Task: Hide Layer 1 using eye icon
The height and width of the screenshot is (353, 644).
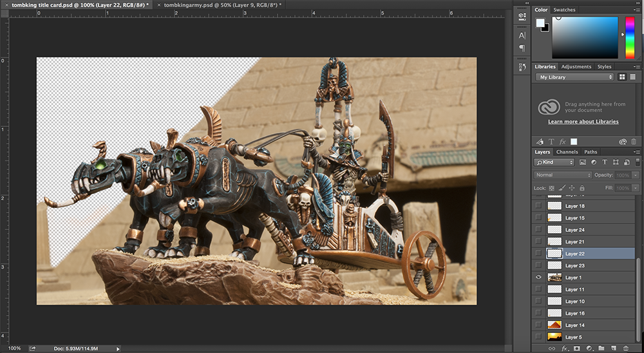Action: (x=539, y=277)
